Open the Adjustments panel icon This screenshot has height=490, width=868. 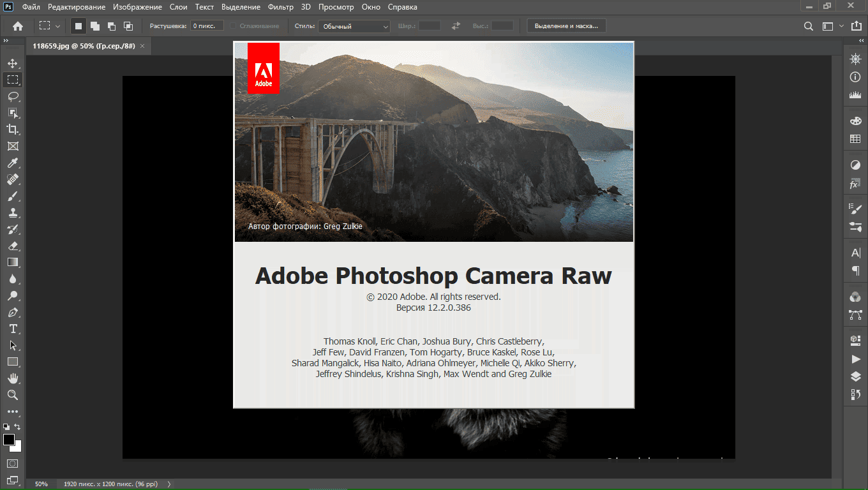point(855,165)
